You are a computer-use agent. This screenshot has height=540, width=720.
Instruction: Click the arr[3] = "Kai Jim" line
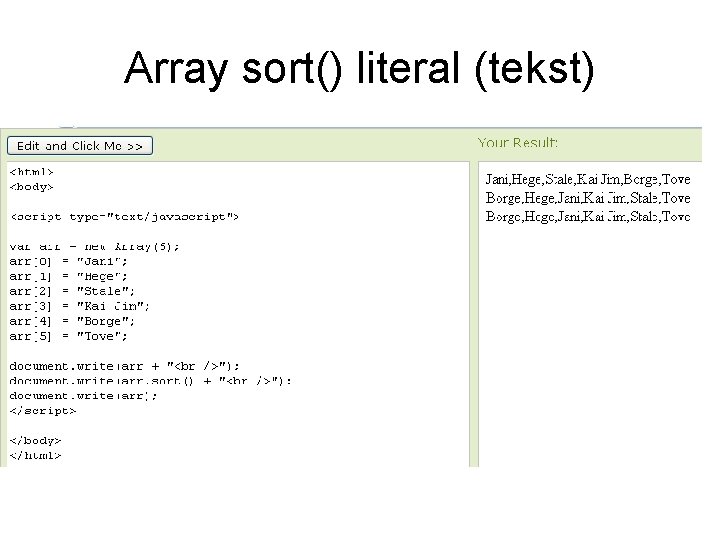click(79, 306)
